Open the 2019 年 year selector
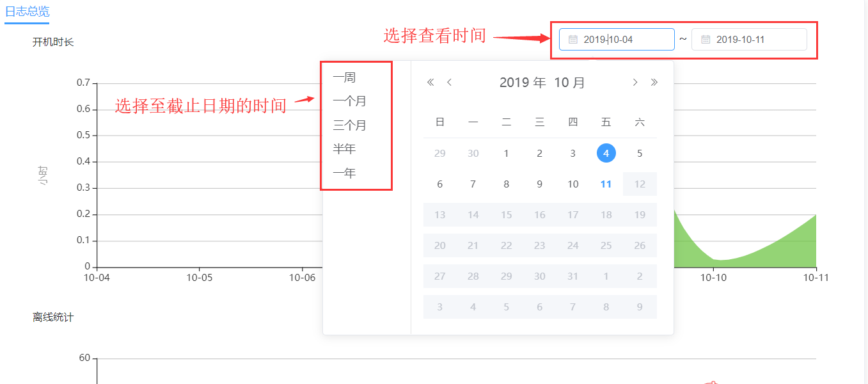This screenshot has height=384, width=868. tap(522, 83)
